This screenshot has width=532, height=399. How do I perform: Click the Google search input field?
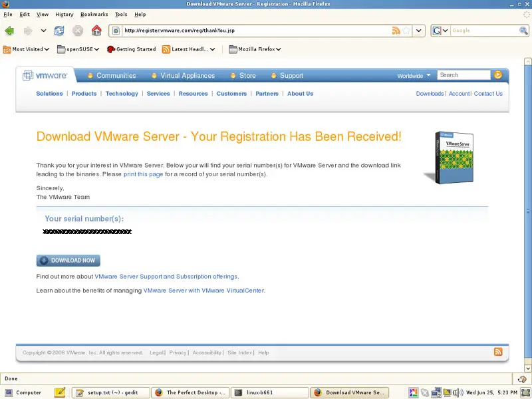[485, 31]
